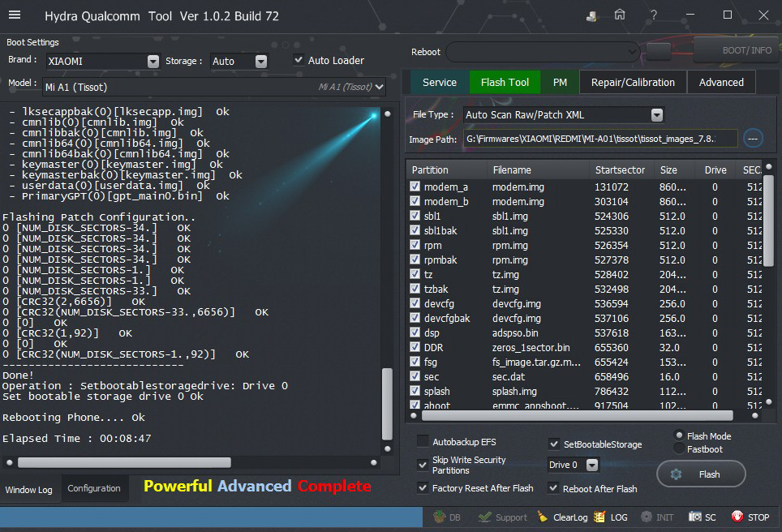Select the tzbak partition row name

point(436,289)
